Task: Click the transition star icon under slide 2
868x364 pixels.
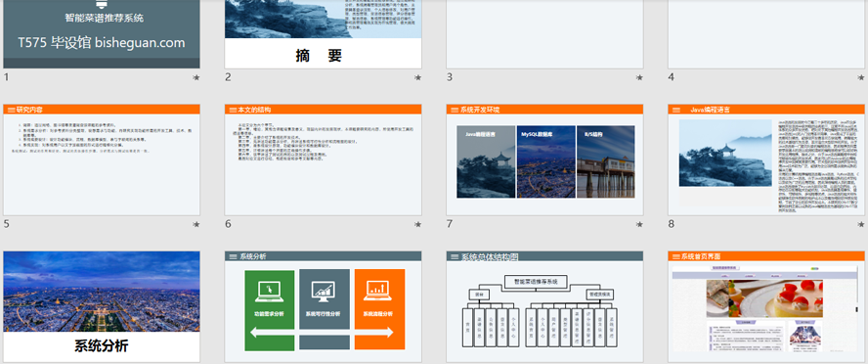Action: [418, 78]
